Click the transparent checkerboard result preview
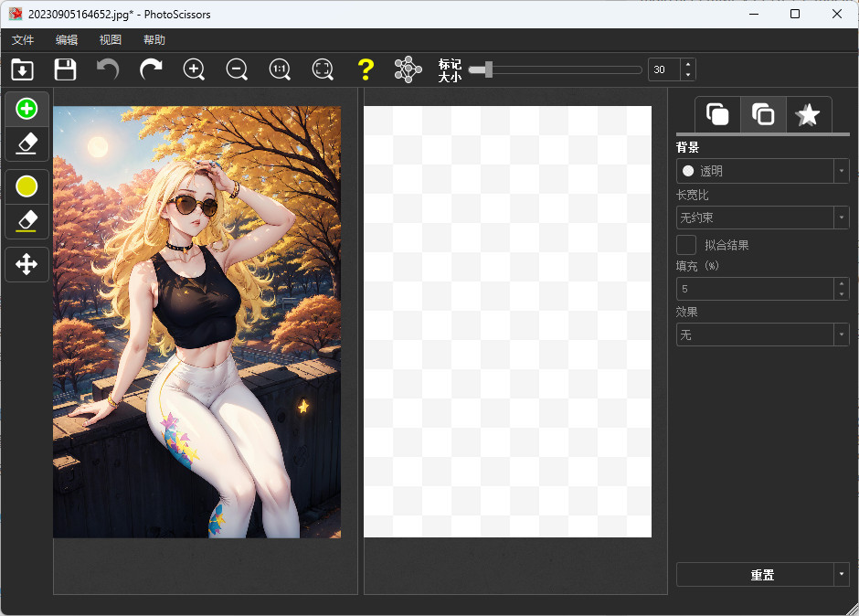Viewport: 859px width, 616px height. pyautogui.click(x=508, y=322)
